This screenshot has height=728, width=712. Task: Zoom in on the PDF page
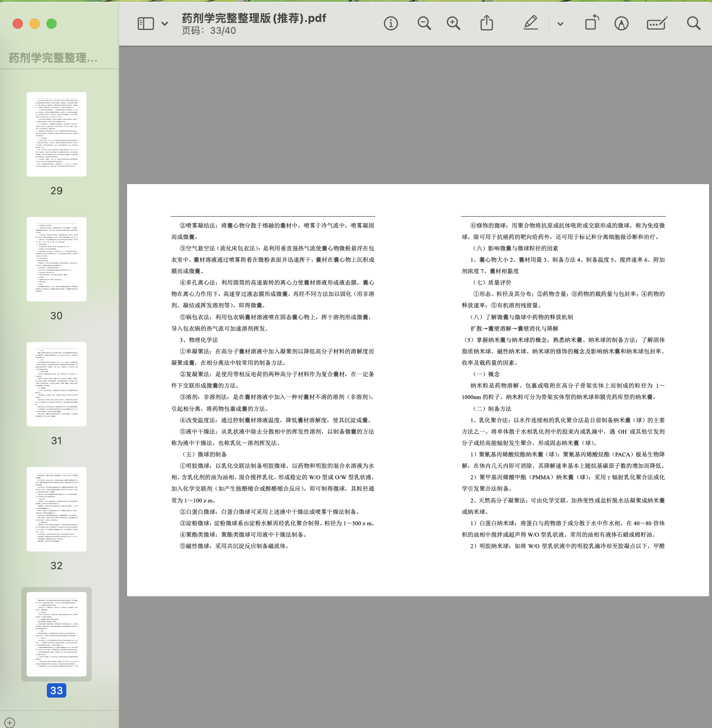pyautogui.click(x=454, y=24)
